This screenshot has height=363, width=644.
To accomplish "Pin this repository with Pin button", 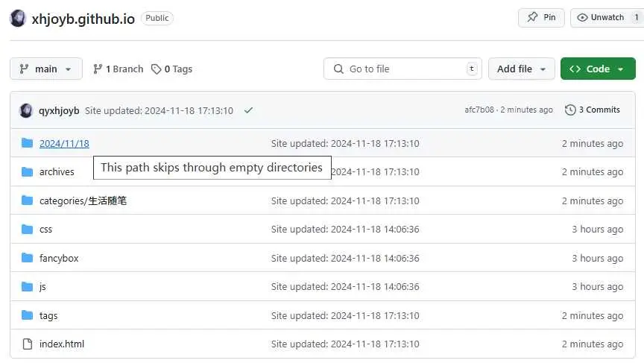I will coord(541,18).
